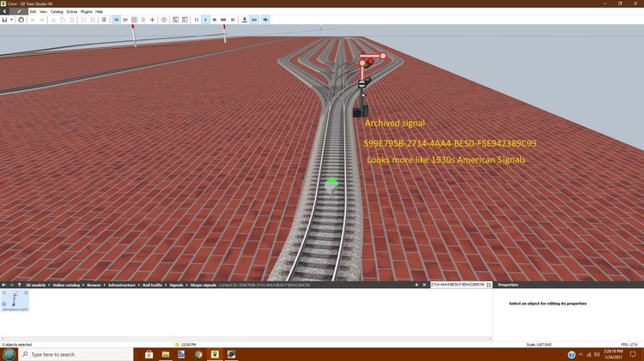Viewport: 644px width, 361px height.
Task: Set simulation to fast-forward speed
Action: [215, 20]
